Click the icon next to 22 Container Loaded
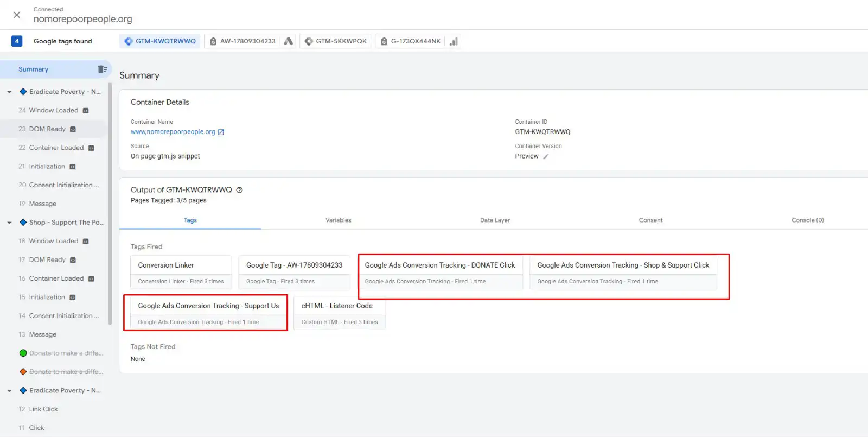Viewport: 868px width, 437px height. 91,148
